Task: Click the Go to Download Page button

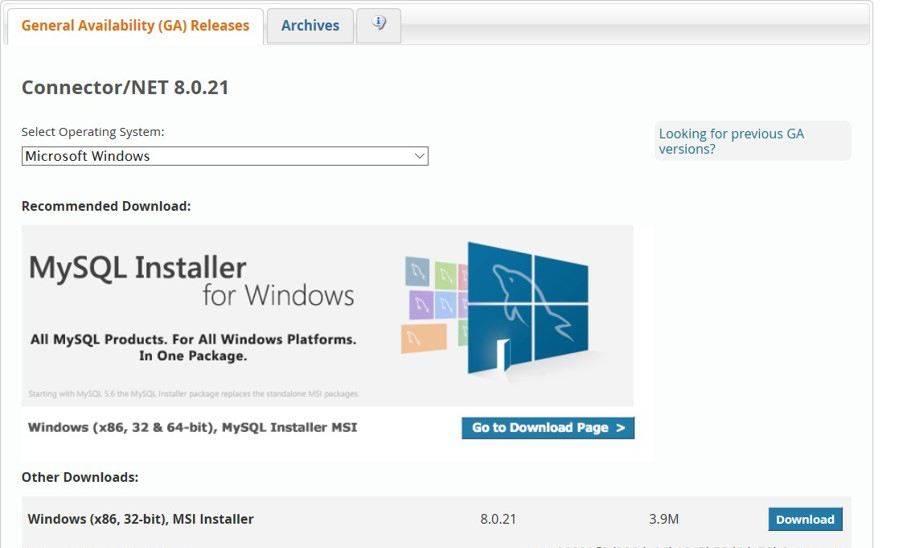Action: [548, 428]
